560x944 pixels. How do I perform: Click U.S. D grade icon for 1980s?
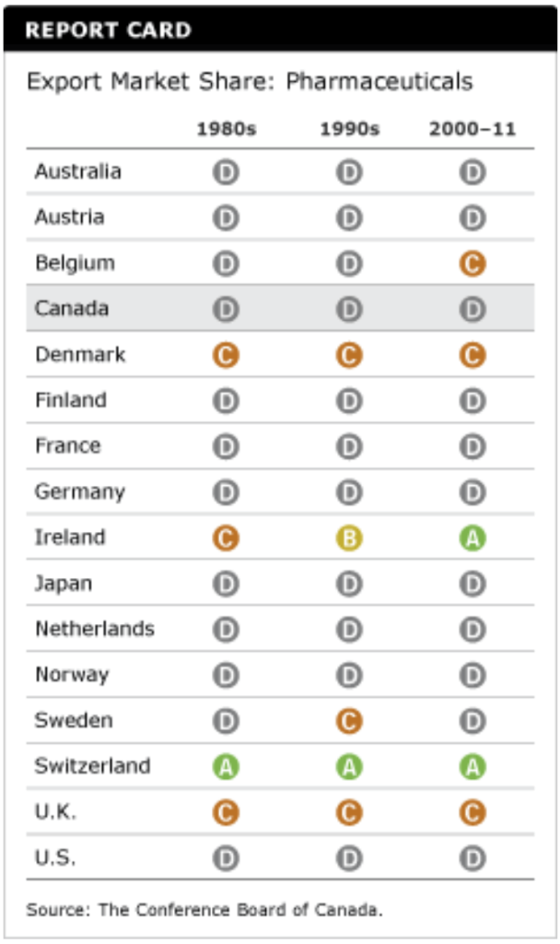pyautogui.click(x=226, y=858)
